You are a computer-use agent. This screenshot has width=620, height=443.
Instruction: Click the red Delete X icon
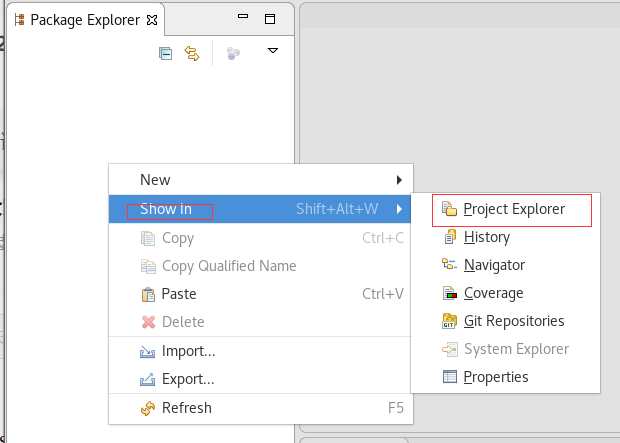point(149,322)
